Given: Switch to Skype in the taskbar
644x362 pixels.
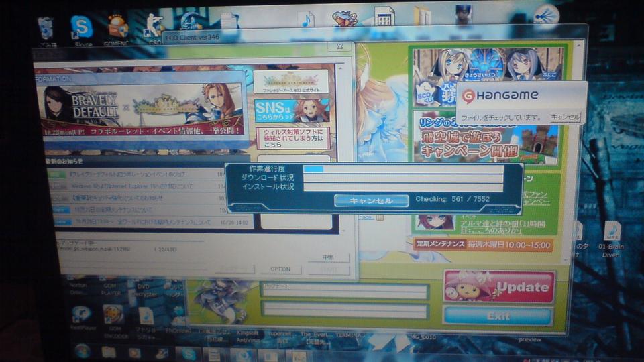Looking at the screenshot, I should 189,354.
